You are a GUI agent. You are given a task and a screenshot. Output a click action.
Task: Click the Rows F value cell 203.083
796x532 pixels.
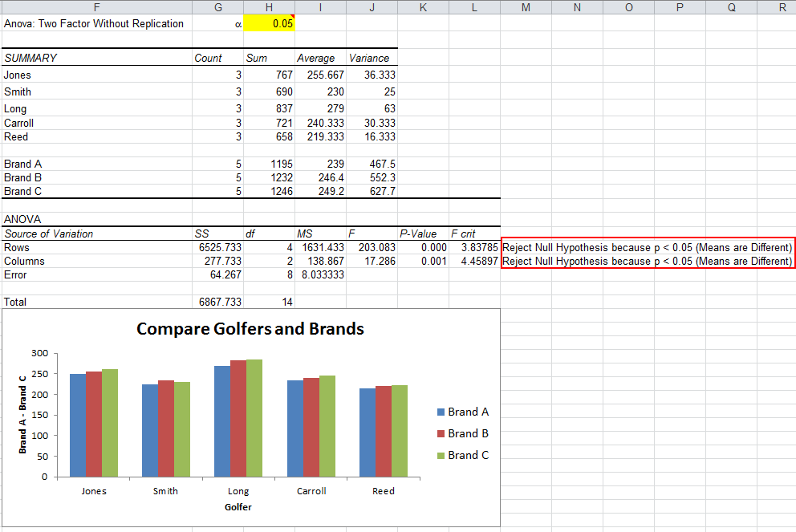[x=372, y=248]
